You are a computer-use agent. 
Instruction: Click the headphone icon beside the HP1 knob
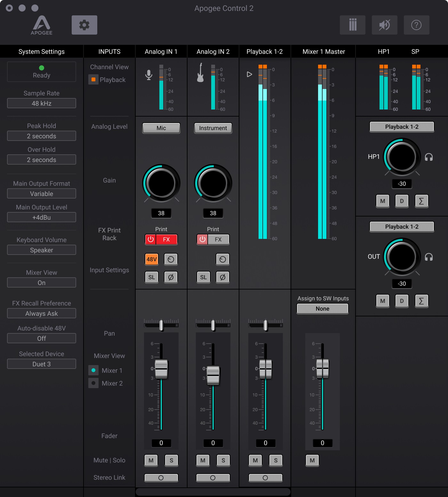pos(428,157)
